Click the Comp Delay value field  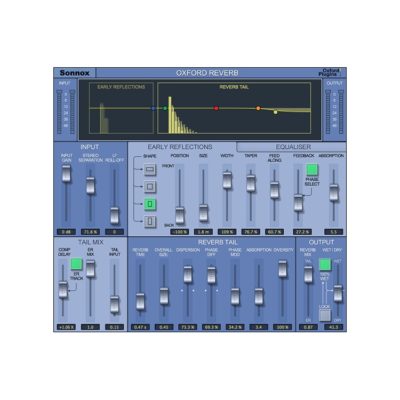tap(66, 327)
